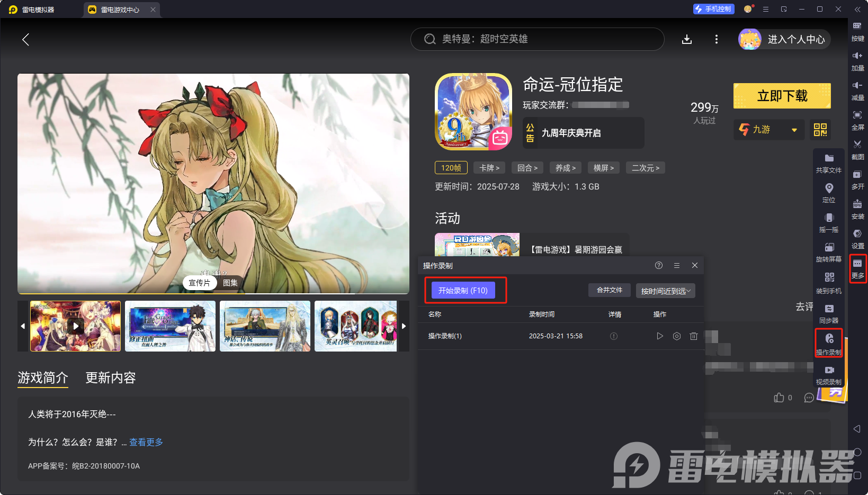Delete the 操作录制(1) recording
This screenshot has height=495, width=868.
click(694, 336)
